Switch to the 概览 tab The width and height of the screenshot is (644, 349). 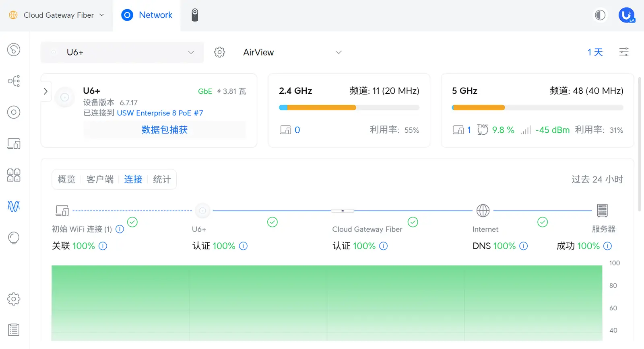(x=66, y=179)
